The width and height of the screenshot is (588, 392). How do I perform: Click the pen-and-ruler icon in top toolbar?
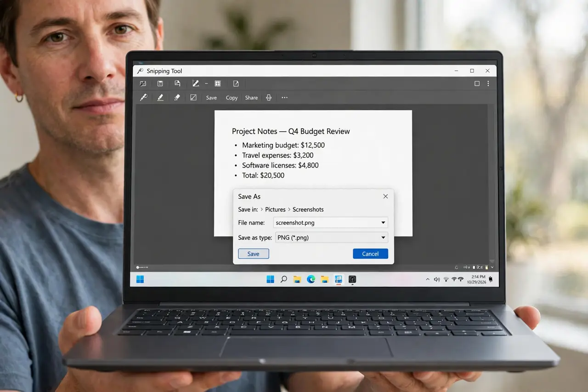pos(195,84)
